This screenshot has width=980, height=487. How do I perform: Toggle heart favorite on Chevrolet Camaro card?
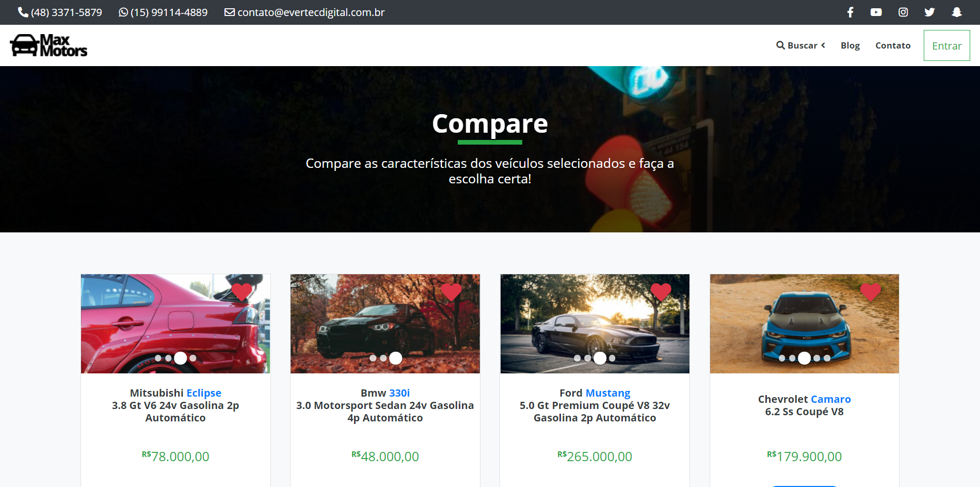click(x=870, y=292)
